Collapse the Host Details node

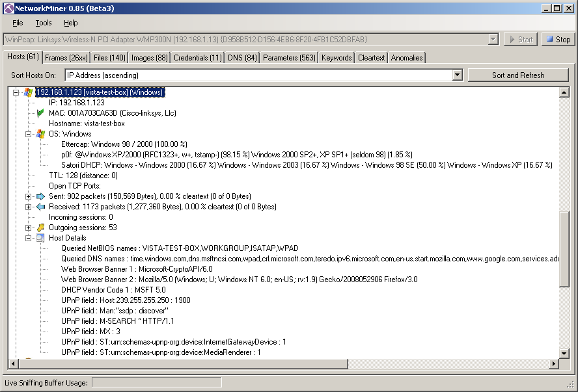(x=28, y=238)
